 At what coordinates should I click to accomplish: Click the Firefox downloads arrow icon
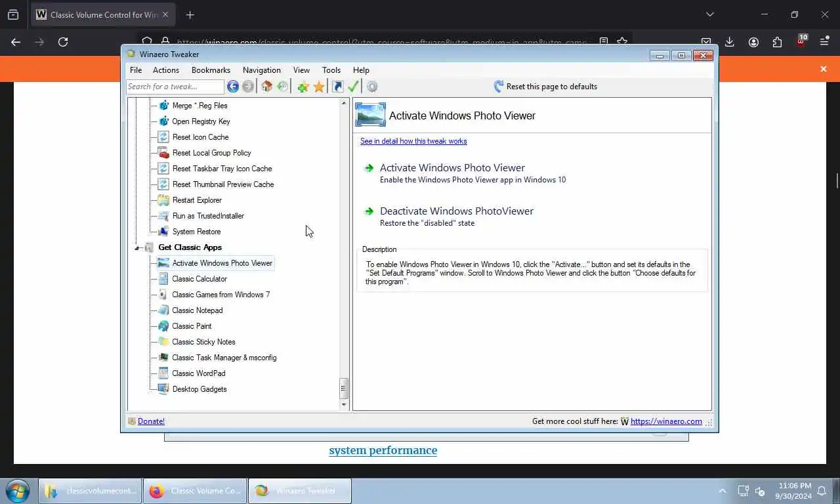pos(730,42)
